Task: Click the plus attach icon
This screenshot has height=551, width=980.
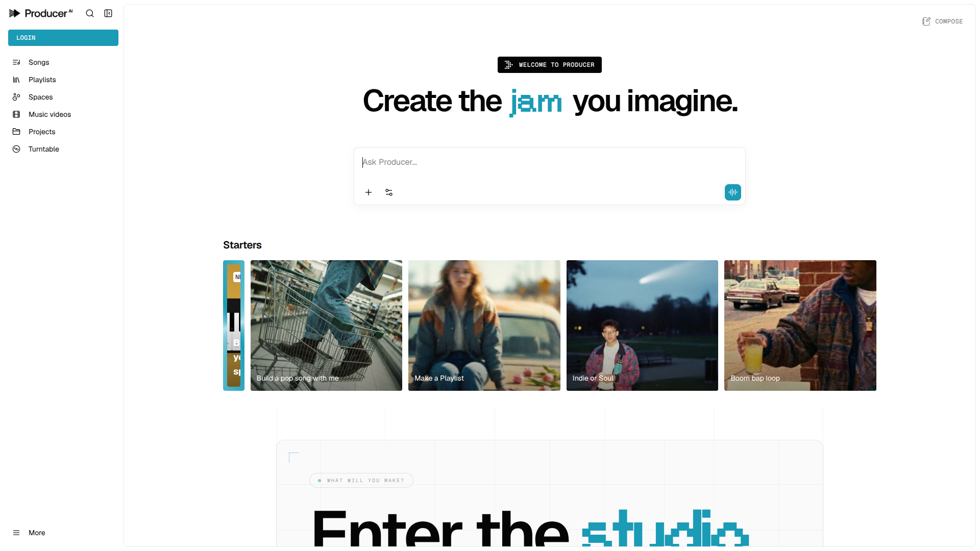Action: point(369,192)
